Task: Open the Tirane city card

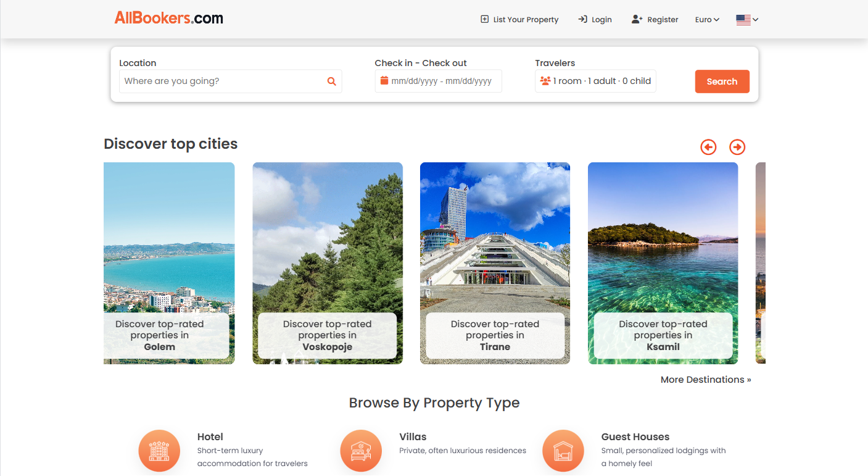Action: tap(495, 263)
